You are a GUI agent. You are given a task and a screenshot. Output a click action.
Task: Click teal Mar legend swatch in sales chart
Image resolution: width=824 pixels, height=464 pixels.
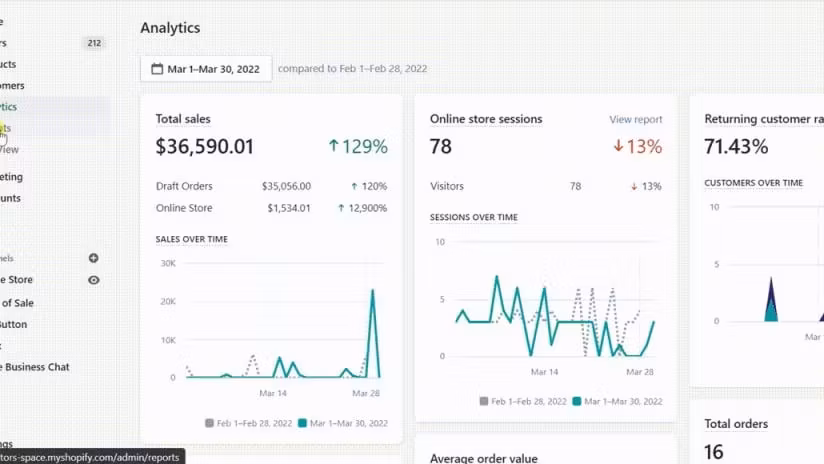(302, 423)
